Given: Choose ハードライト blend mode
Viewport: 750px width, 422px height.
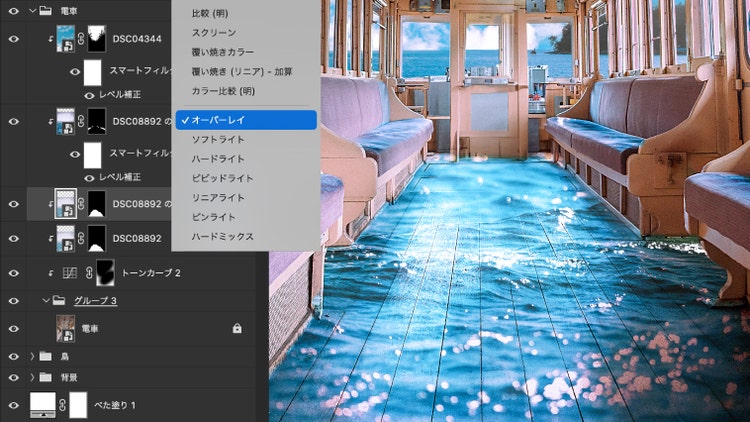Looking at the screenshot, I should 218,158.
